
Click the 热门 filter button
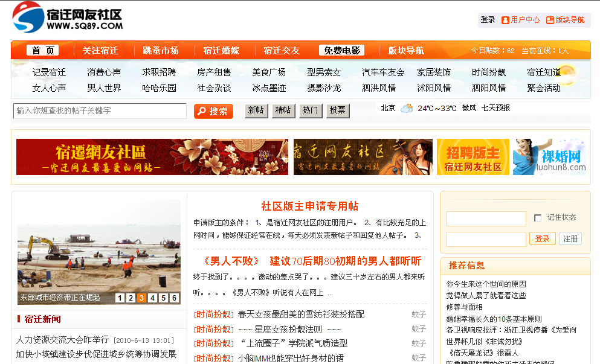311,110
